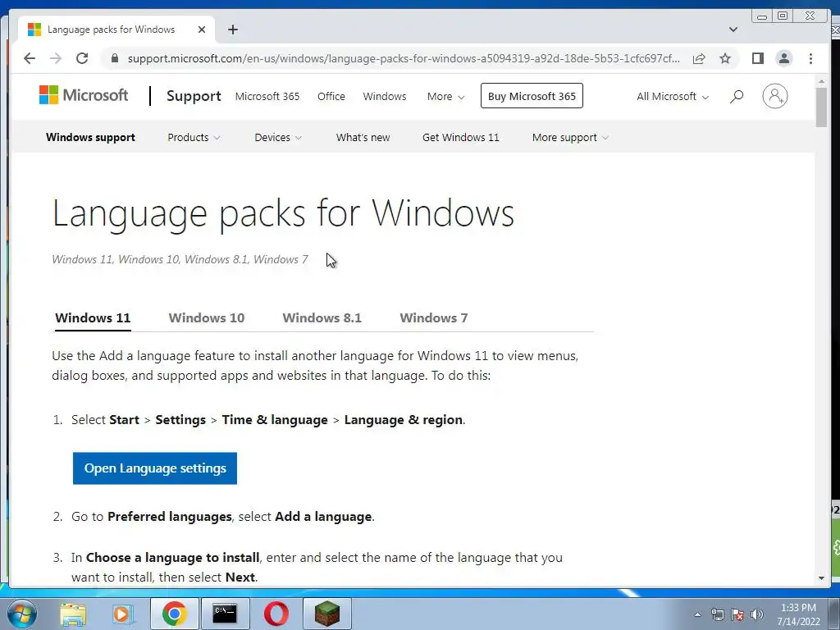Expand the More dropdown in header

[x=445, y=97]
